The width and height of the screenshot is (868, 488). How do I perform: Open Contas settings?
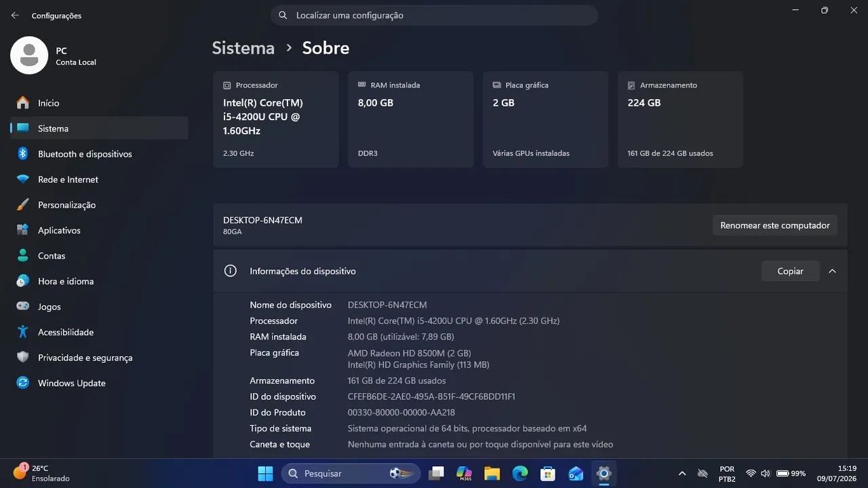pyautogui.click(x=99, y=255)
